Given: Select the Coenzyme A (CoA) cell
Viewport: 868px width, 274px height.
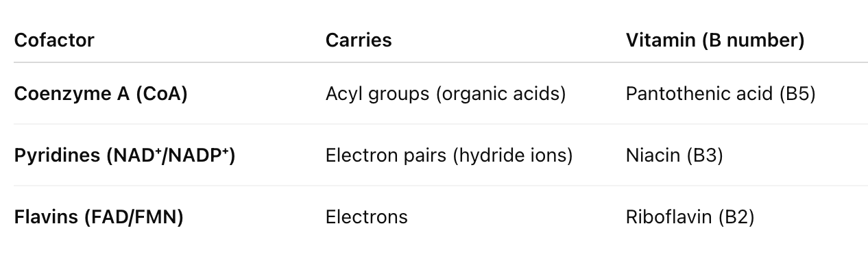Looking at the screenshot, I should click(x=101, y=93).
